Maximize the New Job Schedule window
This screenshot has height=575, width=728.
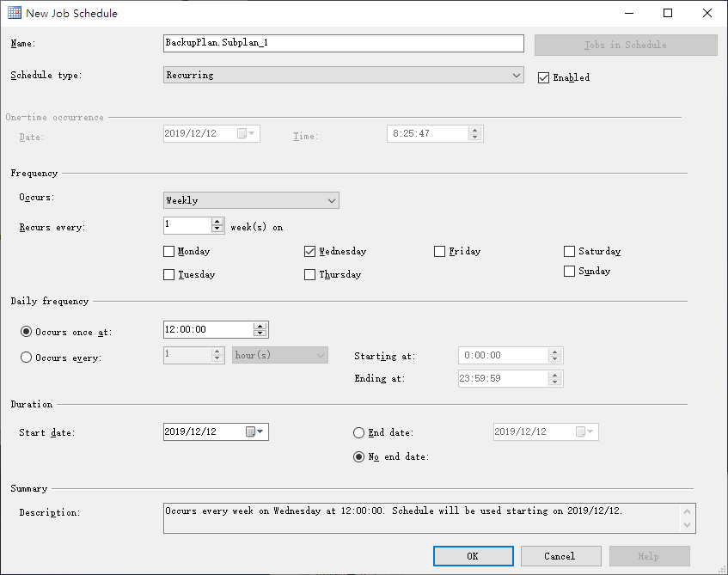[x=668, y=13]
